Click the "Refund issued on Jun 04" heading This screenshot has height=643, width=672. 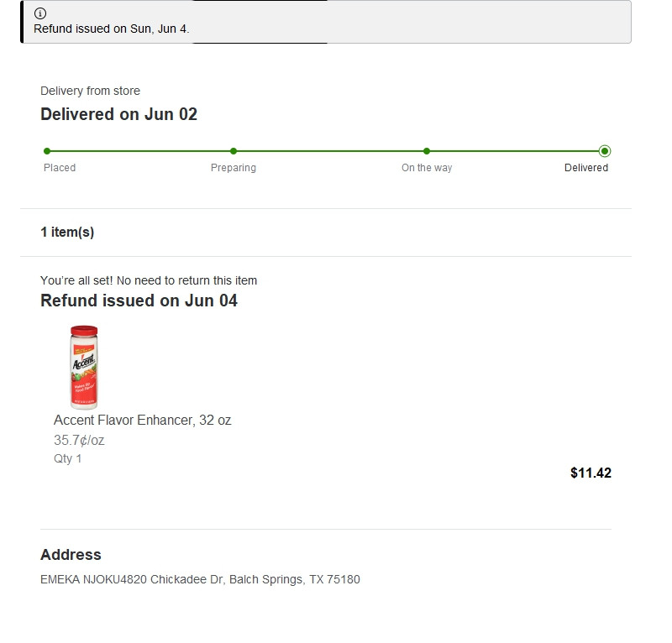139,301
